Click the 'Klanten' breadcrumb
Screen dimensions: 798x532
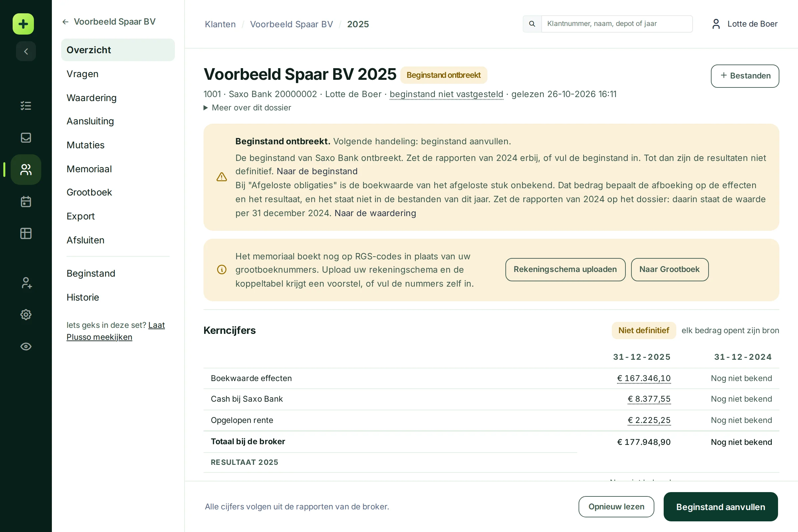tap(220, 24)
